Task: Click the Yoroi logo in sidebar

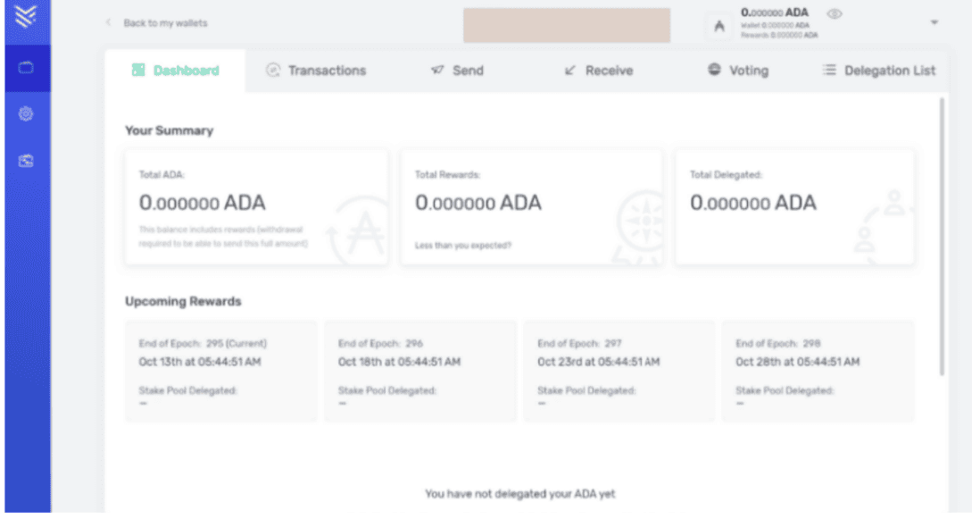Action: [x=26, y=16]
